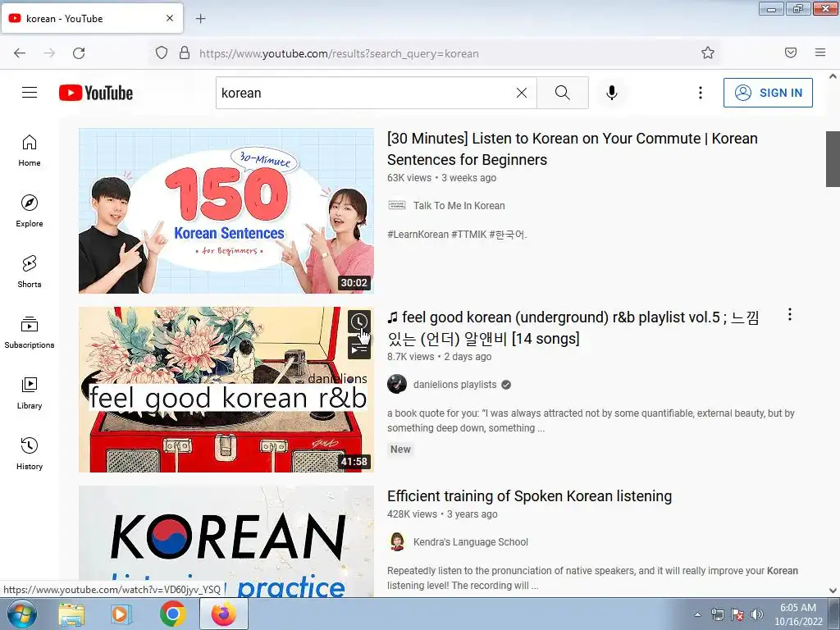This screenshot has width=840, height=630.
Task: Visit danielions playlists channel name
Action: point(454,385)
